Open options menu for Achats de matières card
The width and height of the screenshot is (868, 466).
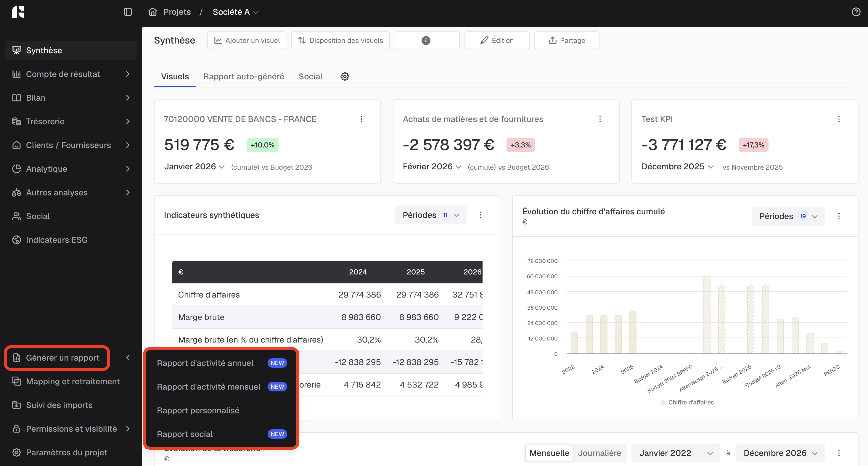[600, 119]
